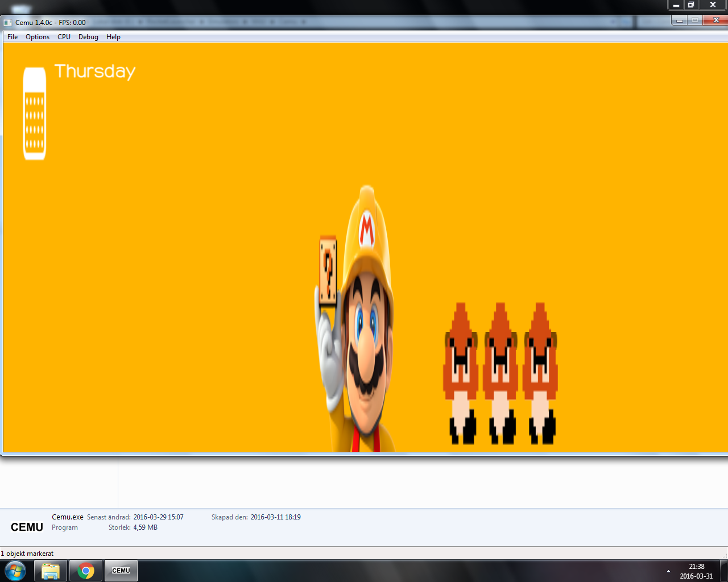Viewport: 728px width, 582px height.
Task: Click the Thursday label in the game screen
Action: 95,72
